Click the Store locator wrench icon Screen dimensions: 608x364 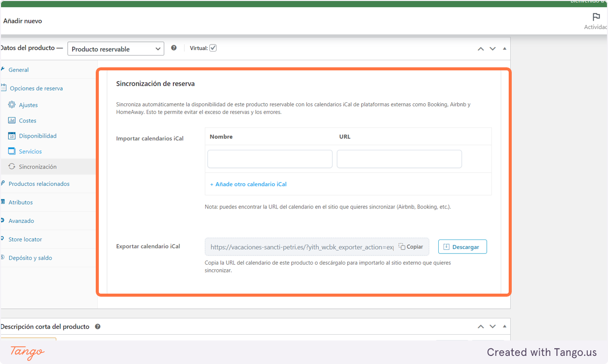click(3, 239)
